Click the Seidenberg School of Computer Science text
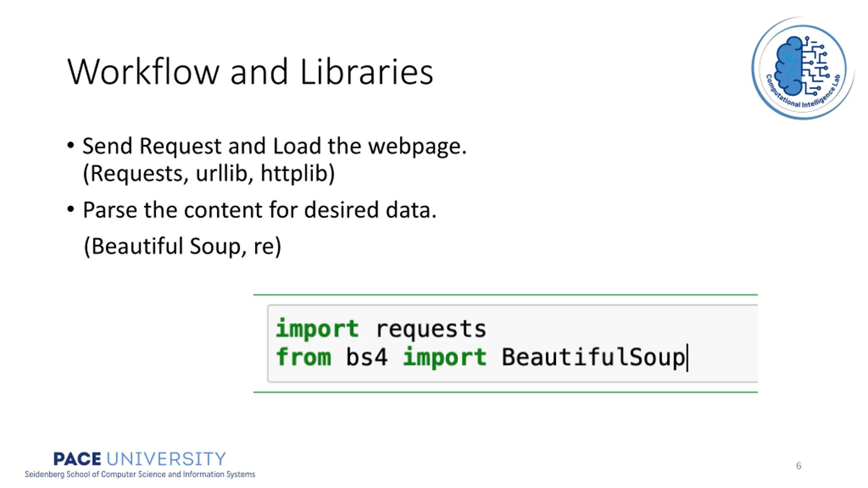 point(140,474)
